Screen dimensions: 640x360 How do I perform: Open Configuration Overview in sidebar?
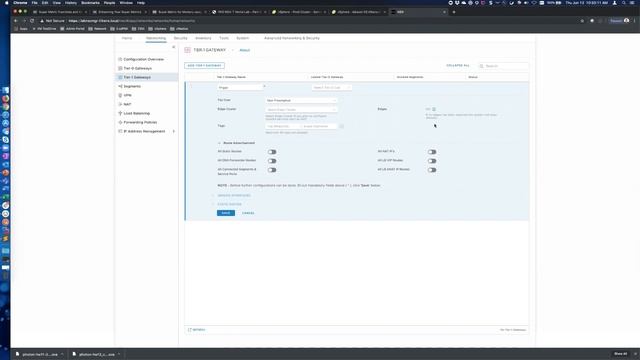(143, 59)
